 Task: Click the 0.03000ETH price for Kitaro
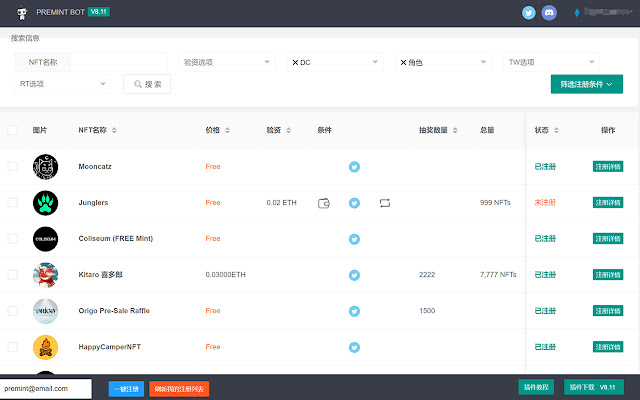(x=225, y=275)
